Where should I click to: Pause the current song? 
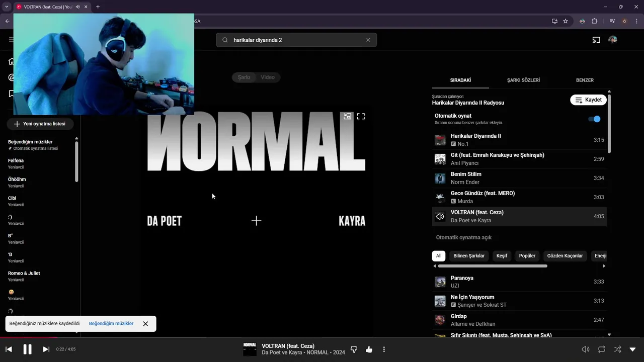pyautogui.click(x=27, y=349)
